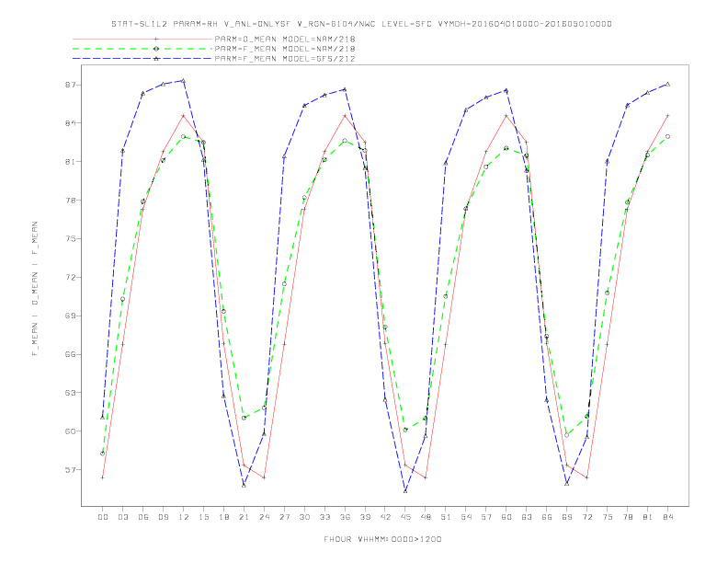Screen dimensions: 728x563
Task: Click x-axis tick label 36
Action: pos(345,517)
